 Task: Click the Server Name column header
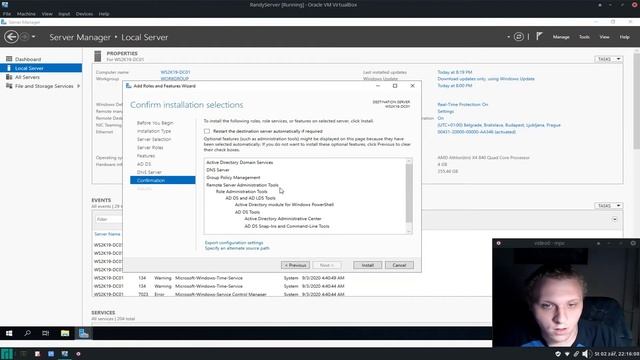[107, 234]
